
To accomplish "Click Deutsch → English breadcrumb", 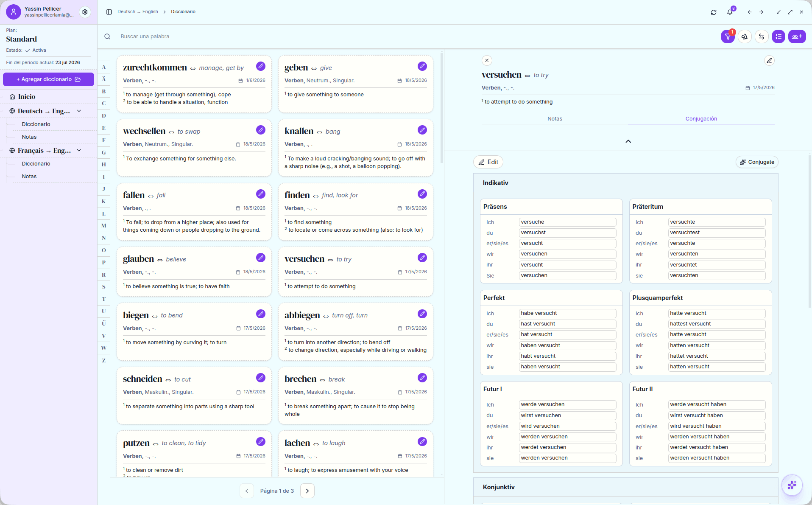I will (x=138, y=12).
